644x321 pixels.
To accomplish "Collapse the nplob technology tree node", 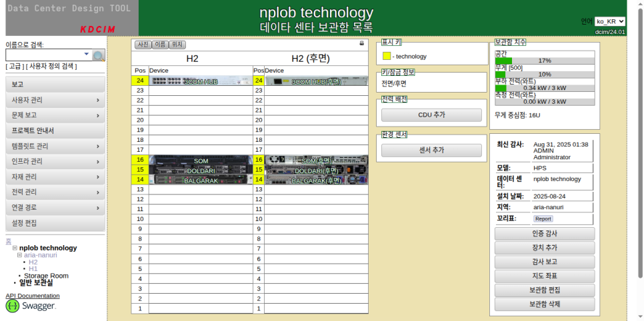I will (x=15, y=248).
